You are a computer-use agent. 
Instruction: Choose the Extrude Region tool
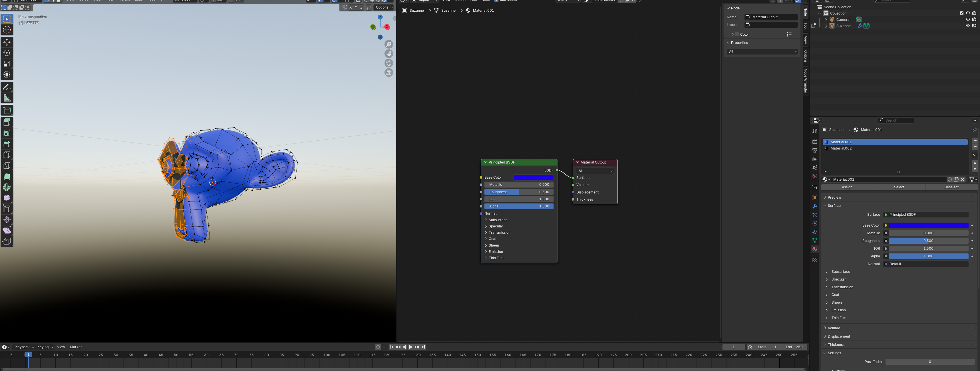7,122
